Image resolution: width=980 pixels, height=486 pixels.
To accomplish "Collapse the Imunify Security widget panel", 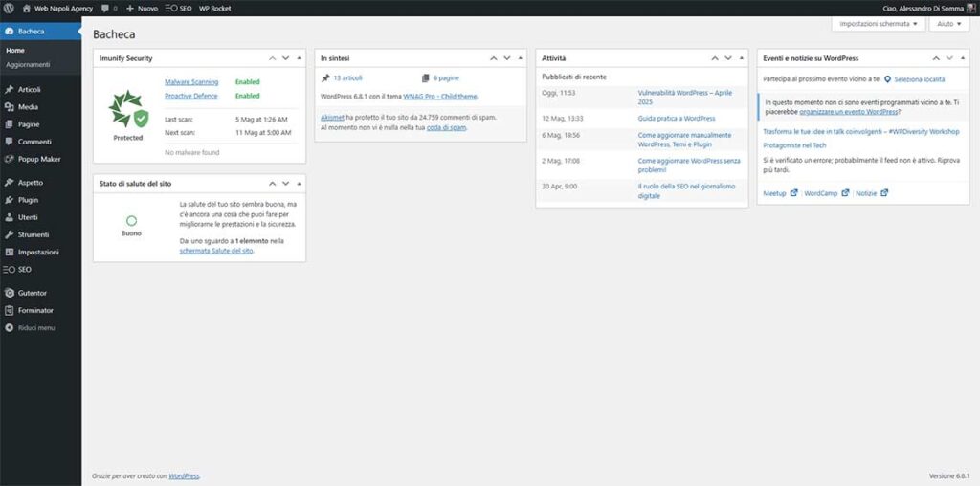I will coord(299,58).
